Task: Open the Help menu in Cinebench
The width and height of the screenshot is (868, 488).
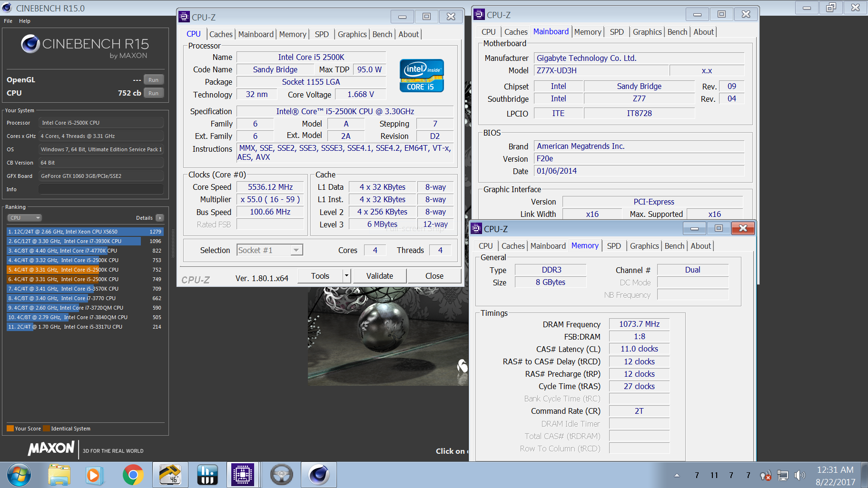Action: 25,21
